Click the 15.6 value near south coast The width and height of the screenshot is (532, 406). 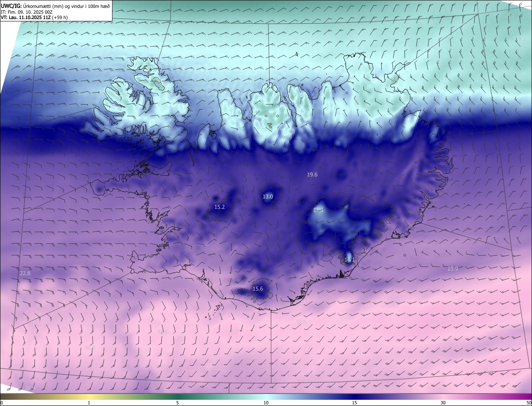click(258, 289)
